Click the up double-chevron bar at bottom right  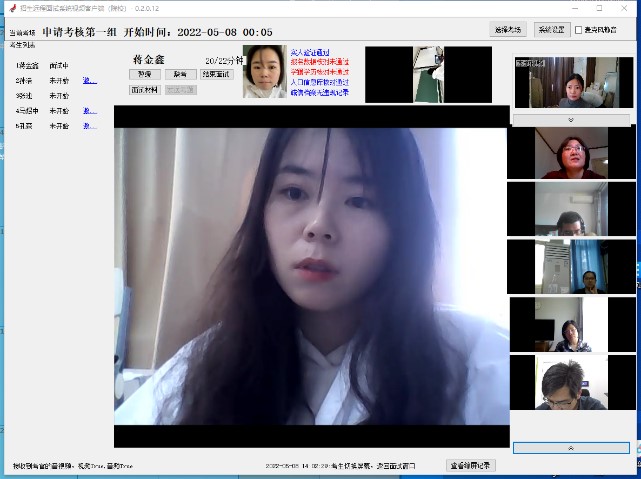click(x=571, y=447)
